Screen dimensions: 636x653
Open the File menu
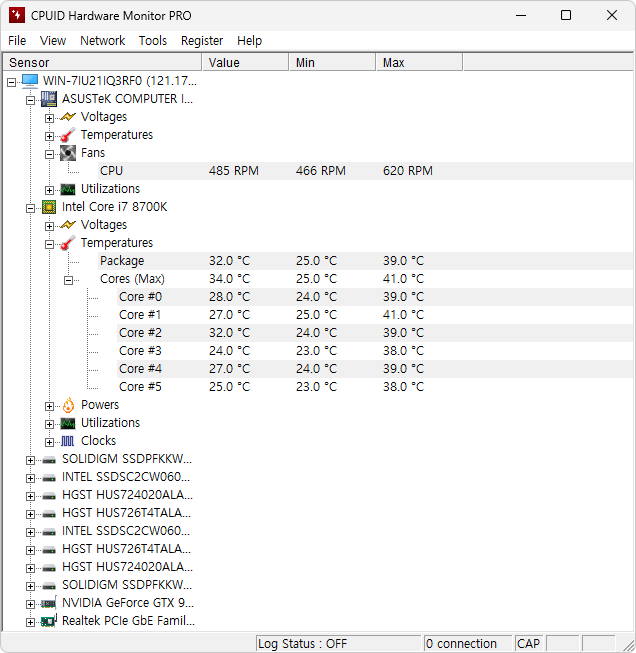pos(17,41)
